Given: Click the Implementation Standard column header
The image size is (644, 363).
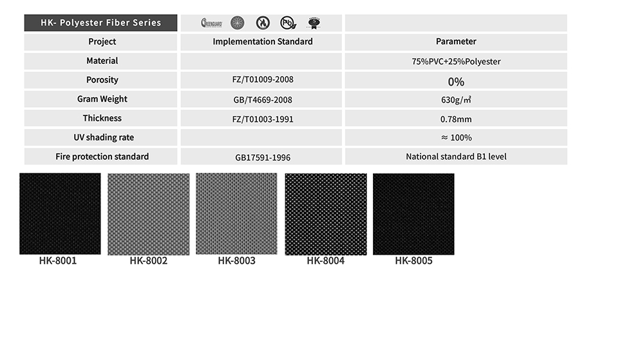Looking at the screenshot, I should 262,42.
